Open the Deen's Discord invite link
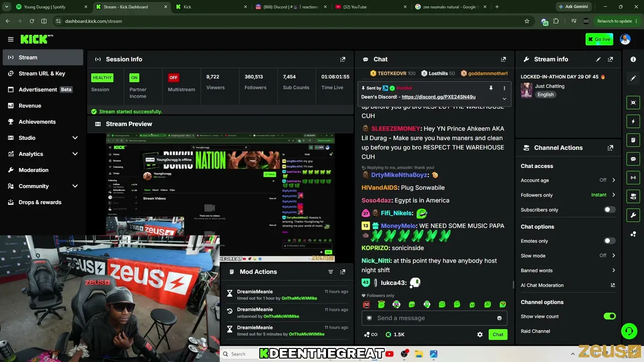The width and height of the screenshot is (644, 362). (x=438, y=97)
